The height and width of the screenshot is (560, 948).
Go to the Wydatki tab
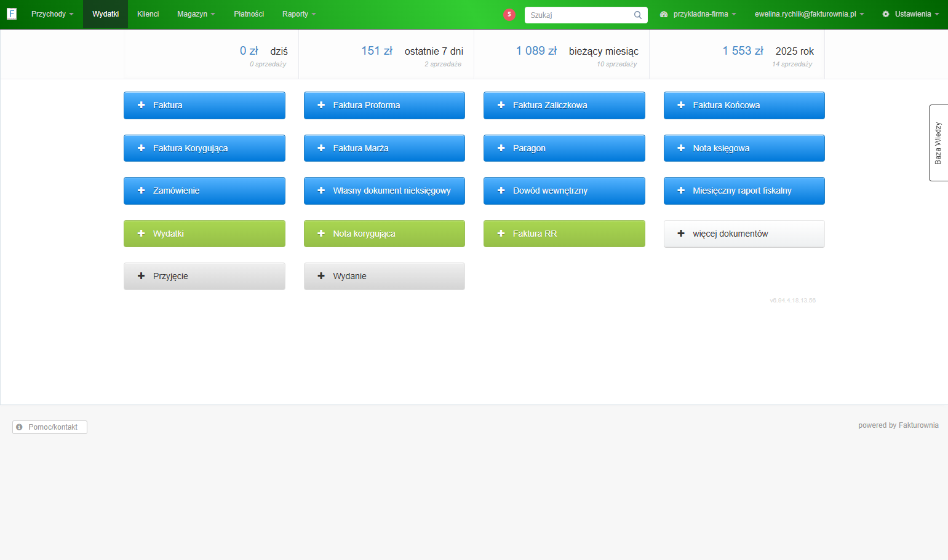(x=106, y=14)
